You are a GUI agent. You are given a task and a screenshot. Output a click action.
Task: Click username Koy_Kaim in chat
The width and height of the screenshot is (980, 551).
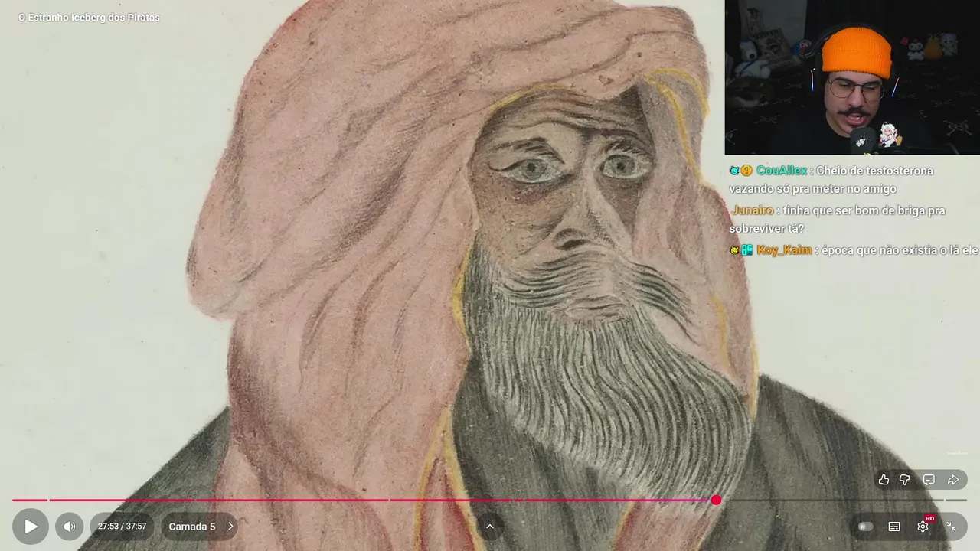[784, 250]
